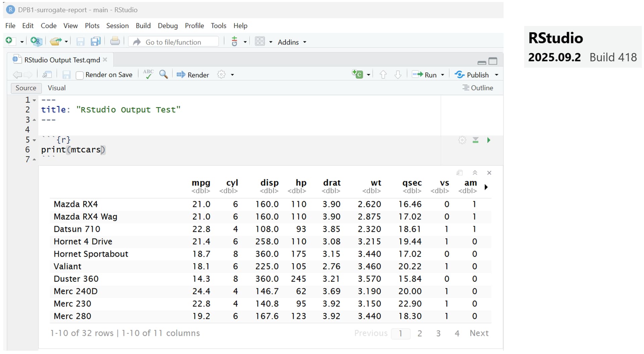Switch to the Visual editor mode
This screenshot has width=644, height=354.
tap(56, 88)
